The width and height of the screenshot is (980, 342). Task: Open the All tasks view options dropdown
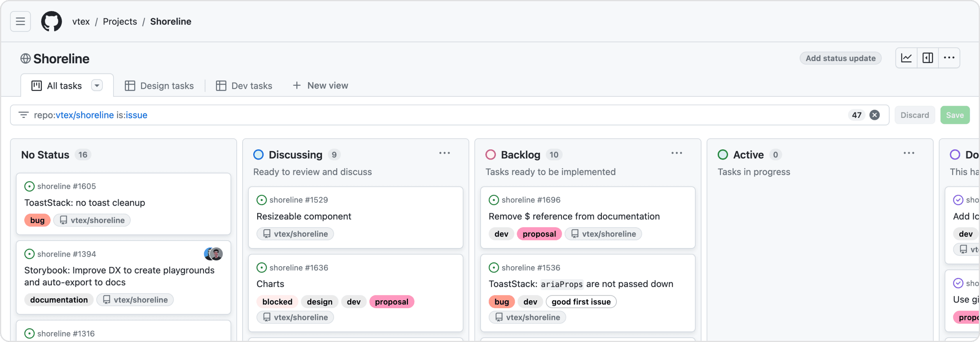point(97,85)
